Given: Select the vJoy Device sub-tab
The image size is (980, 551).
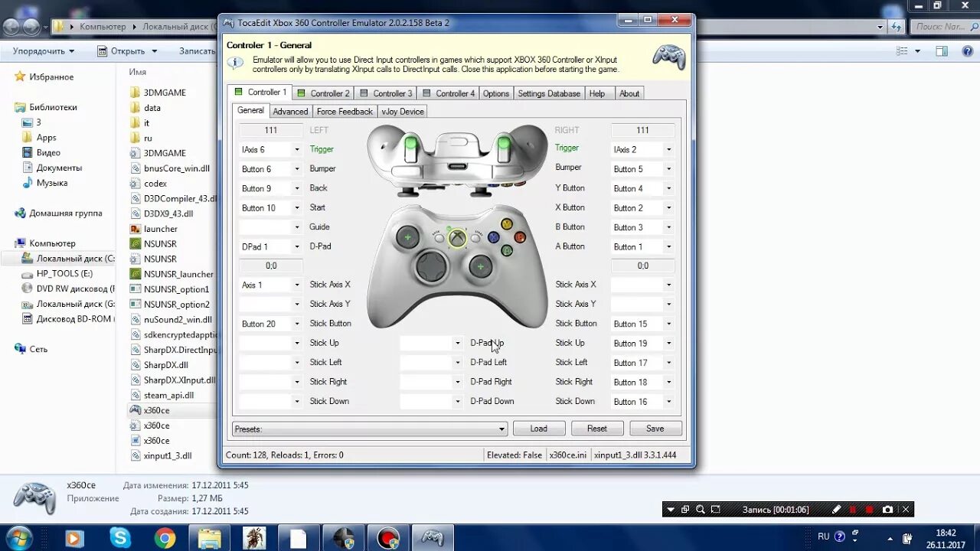Looking at the screenshot, I should pyautogui.click(x=403, y=112).
